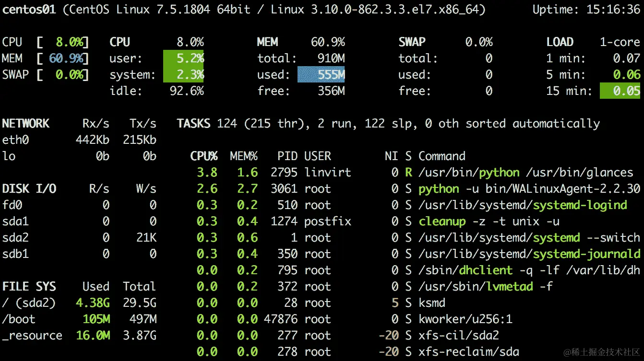Click the CPU 8.0% summary bar
644x361 pixels.
point(46,42)
